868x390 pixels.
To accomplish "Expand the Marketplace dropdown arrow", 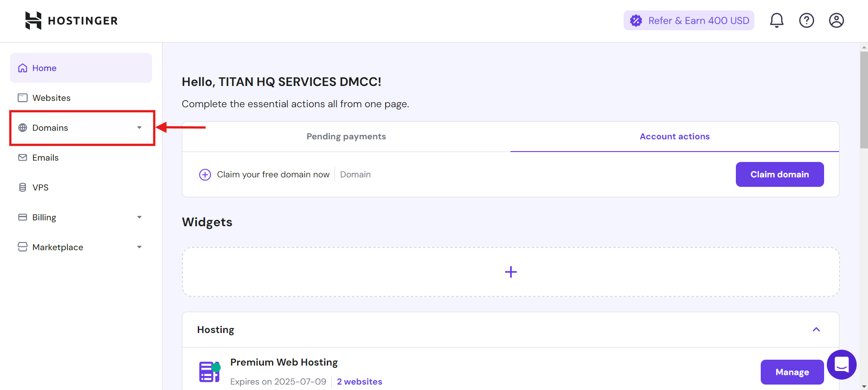I will coord(139,247).
